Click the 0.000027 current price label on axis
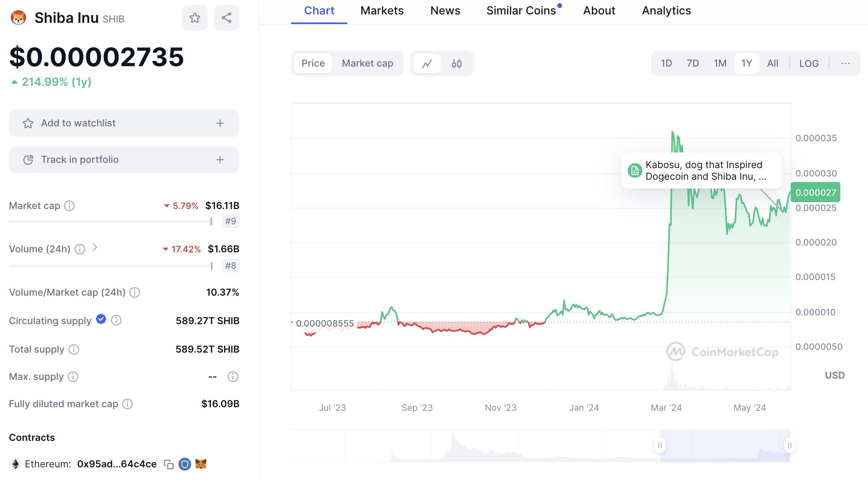868x481 pixels. point(815,193)
